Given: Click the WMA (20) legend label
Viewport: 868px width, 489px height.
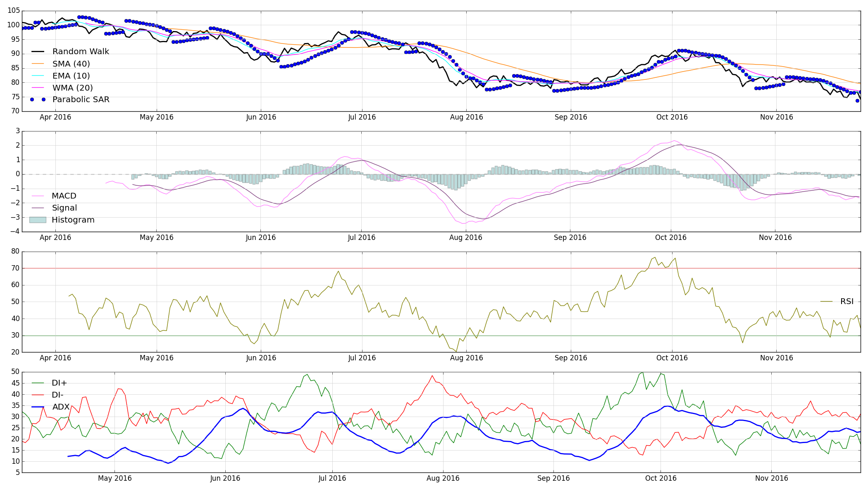Looking at the screenshot, I should 72,88.
